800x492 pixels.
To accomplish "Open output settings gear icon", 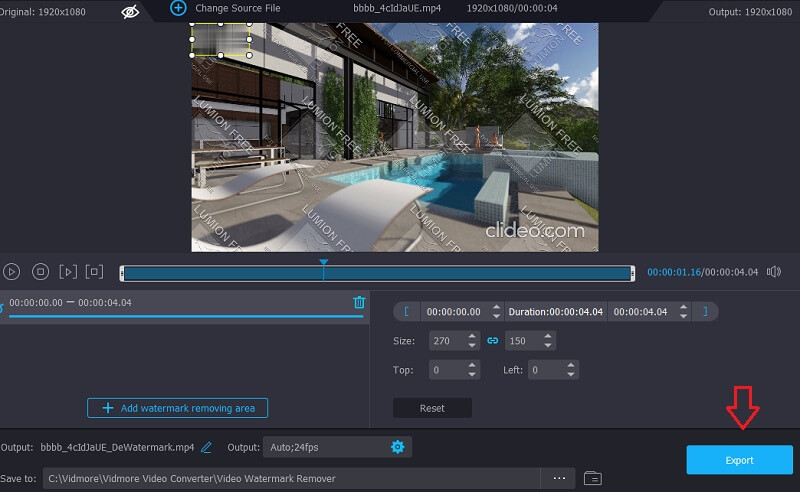I will (397, 447).
